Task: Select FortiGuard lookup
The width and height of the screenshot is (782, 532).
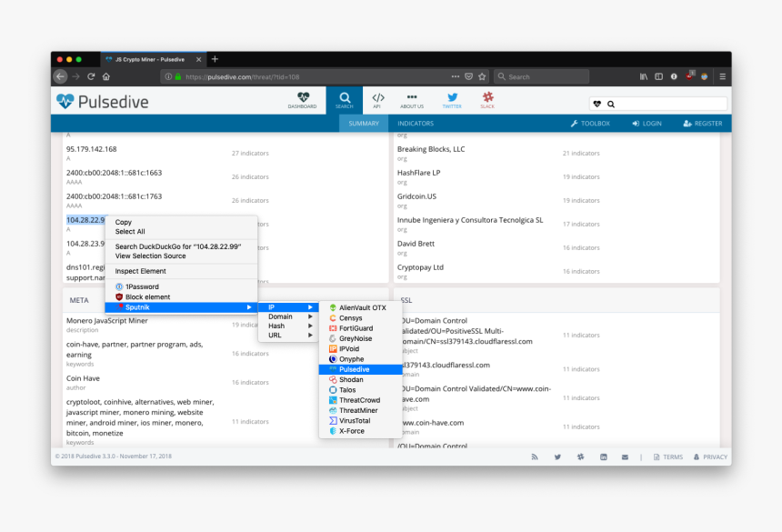Action: pos(361,328)
